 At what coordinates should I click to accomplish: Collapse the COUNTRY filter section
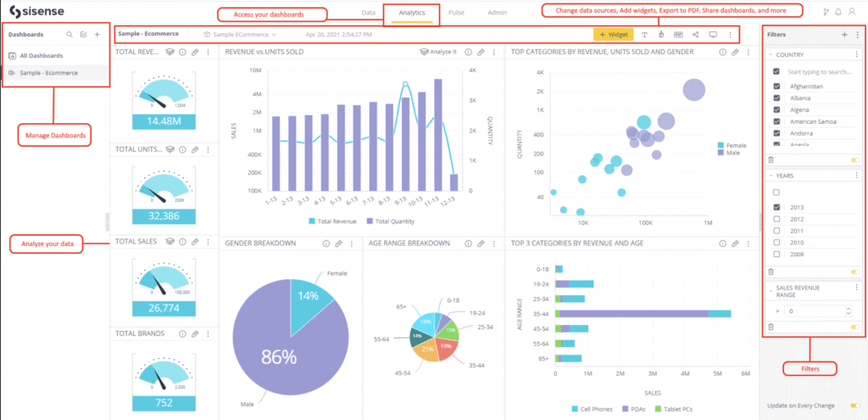tap(770, 54)
